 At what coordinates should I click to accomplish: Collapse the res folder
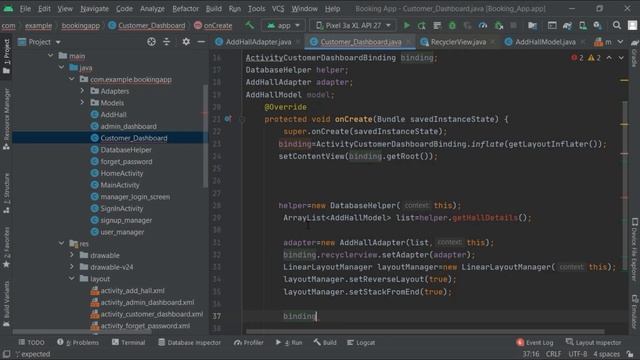tap(61, 243)
